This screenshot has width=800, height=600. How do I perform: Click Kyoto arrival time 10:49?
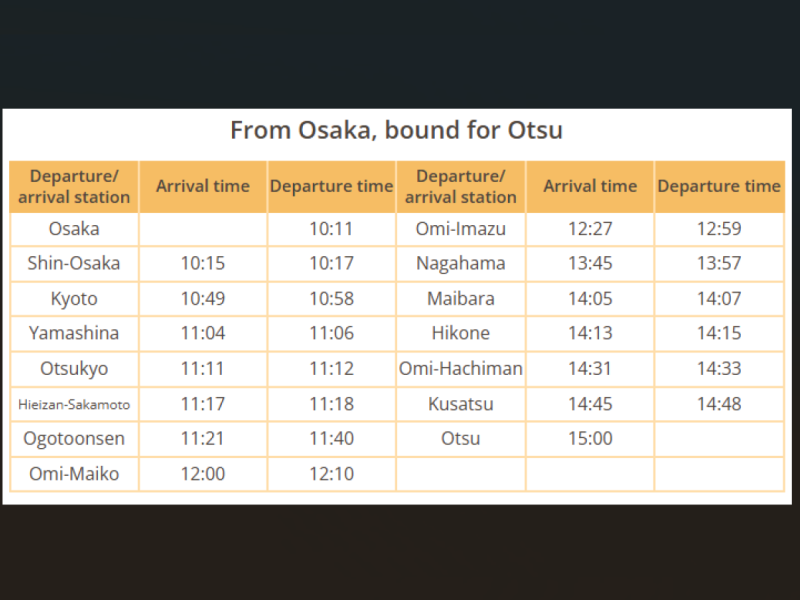203,299
